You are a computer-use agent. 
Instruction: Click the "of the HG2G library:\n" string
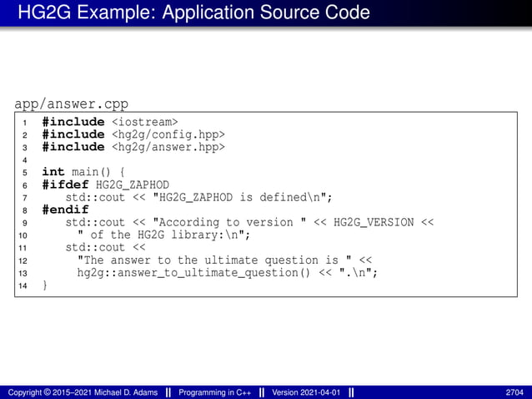[x=161, y=235]
